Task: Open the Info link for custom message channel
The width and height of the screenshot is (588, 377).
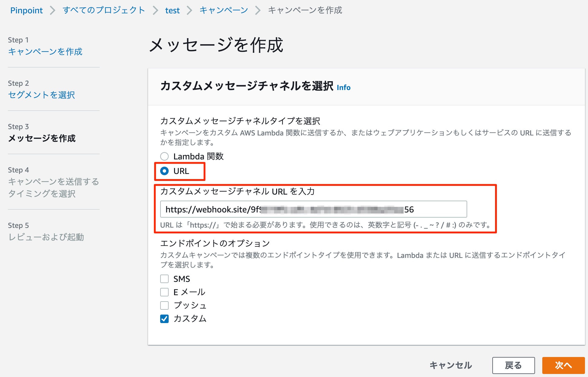Action: point(344,88)
